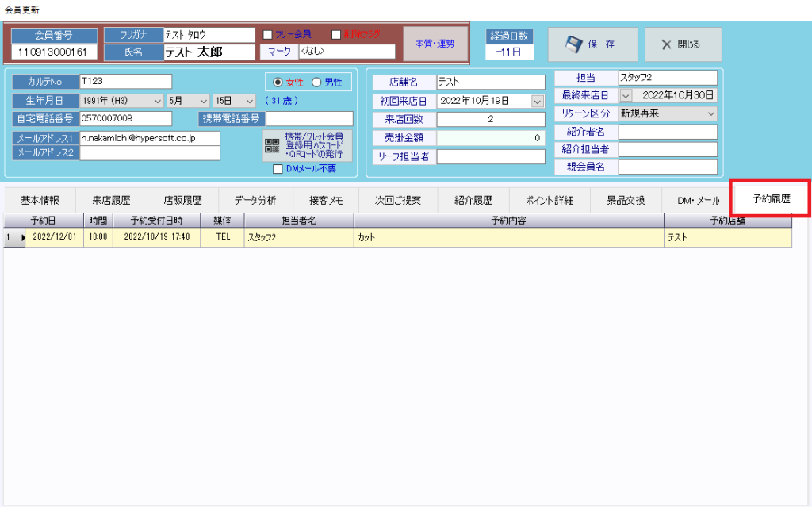Viewport: 812px width, 507px height.
Task: Click the カルテNo input field
Action: [x=125, y=81]
